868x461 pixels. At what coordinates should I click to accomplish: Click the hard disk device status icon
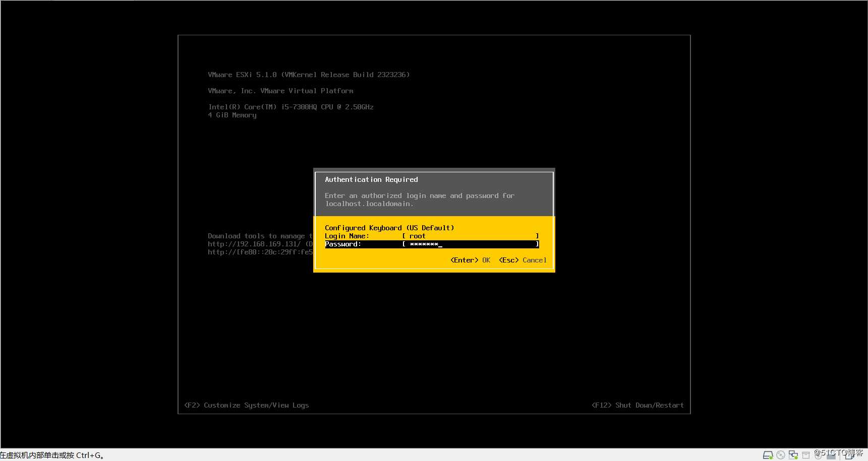[x=768, y=455]
